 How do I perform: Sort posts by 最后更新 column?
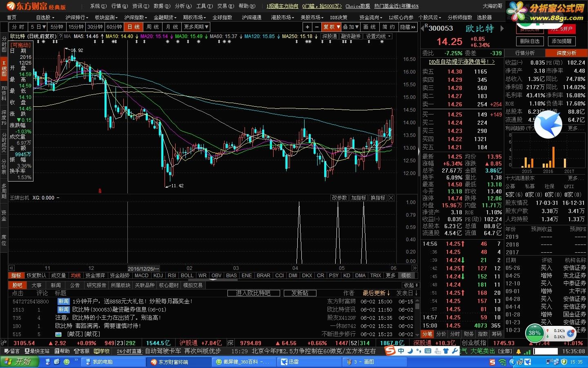click(376, 293)
